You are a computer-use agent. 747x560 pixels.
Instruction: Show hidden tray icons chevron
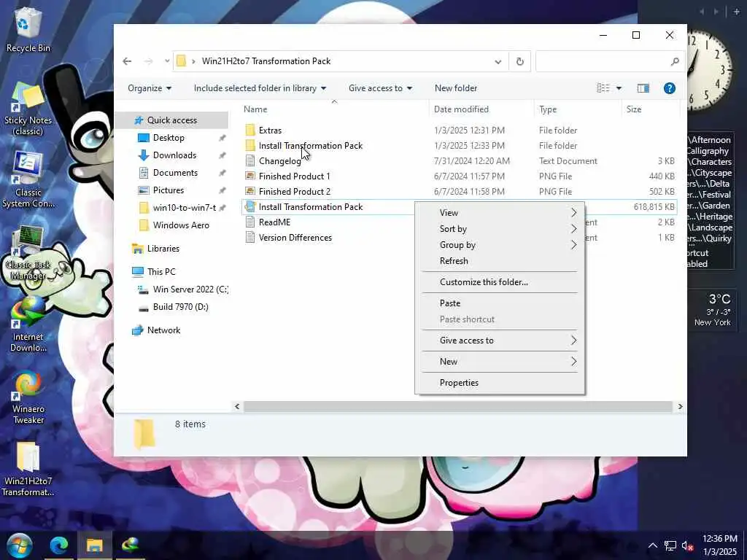(x=653, y=545)
